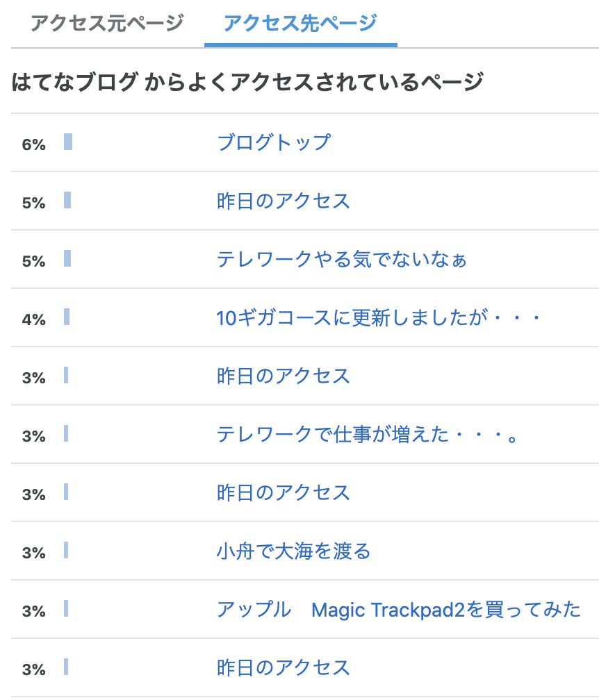599x700 pixels.
Task: Open the 昨日のアクセス link in the first 5% row
Action: 284,201
